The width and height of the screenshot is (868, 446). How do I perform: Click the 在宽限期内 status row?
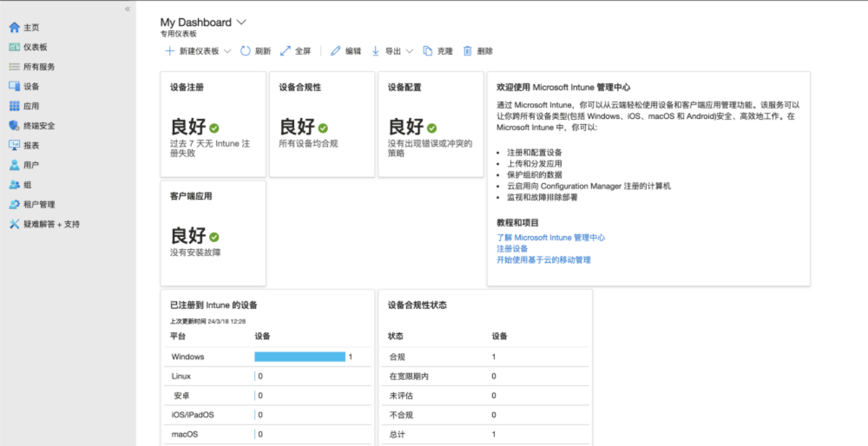point(486,376)
